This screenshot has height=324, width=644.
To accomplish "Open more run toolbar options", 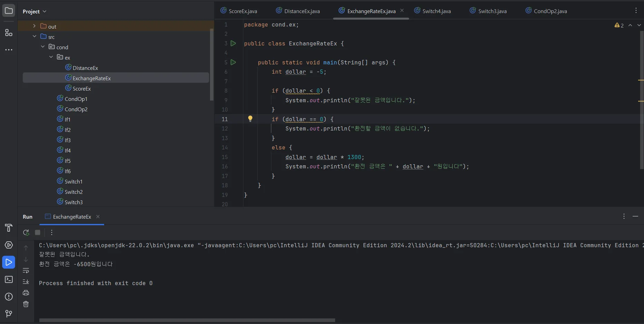I will (x=52, y=232).
